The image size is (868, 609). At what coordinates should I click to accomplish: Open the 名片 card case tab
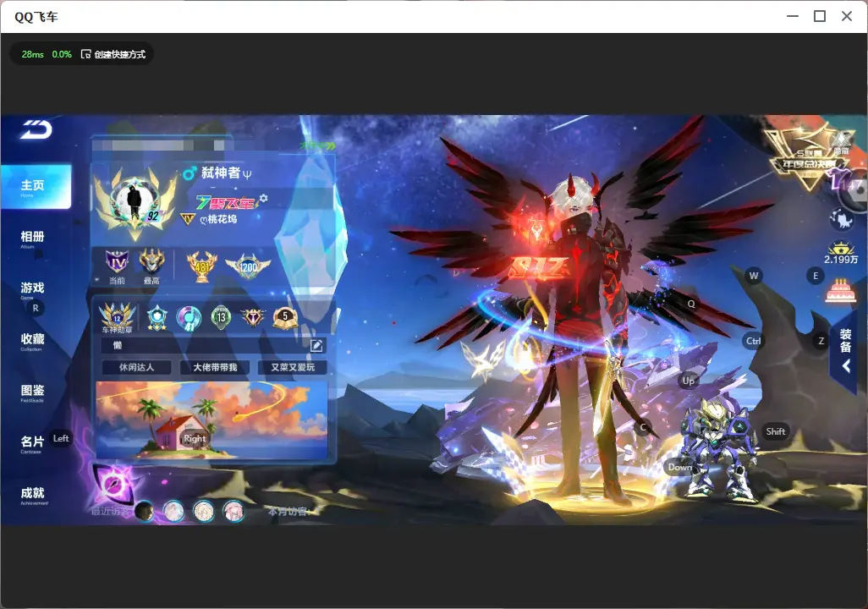(x=32, y=443)
